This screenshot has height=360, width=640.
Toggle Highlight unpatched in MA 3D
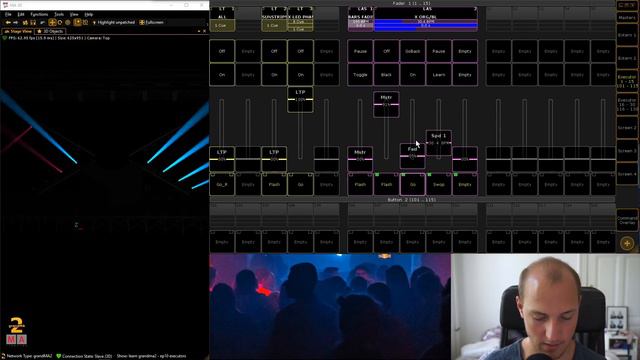(x=113, y=22)
